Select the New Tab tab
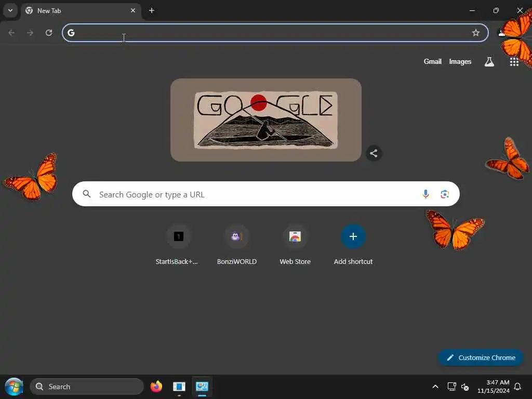This screenshot has height=399, width=532. (x=81, y=10)
